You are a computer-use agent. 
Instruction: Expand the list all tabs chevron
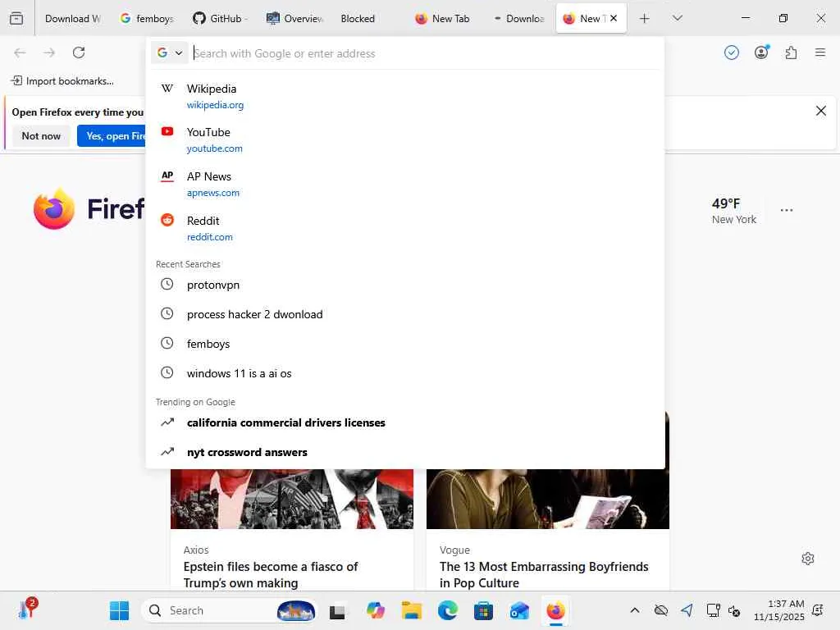677,18
